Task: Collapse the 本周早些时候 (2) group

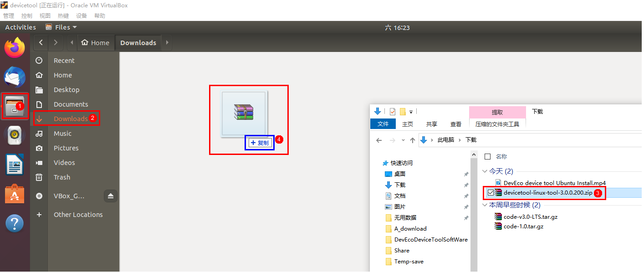Action: coord(485,205)
